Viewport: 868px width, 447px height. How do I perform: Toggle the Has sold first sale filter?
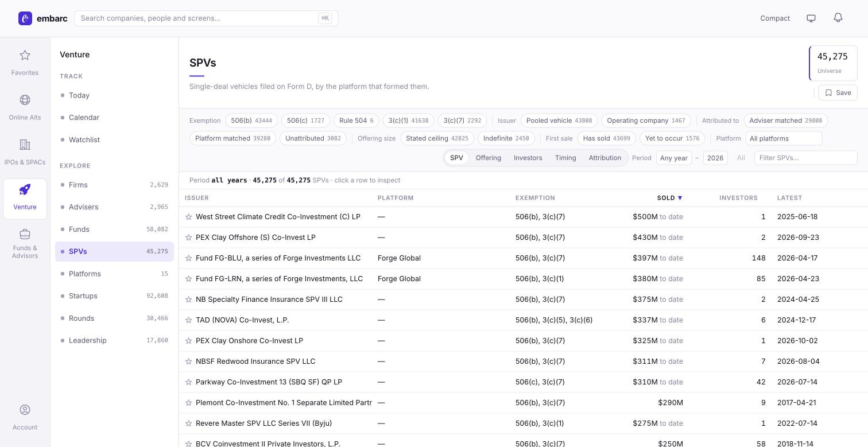pyautogui.click(x=606, y=138)
